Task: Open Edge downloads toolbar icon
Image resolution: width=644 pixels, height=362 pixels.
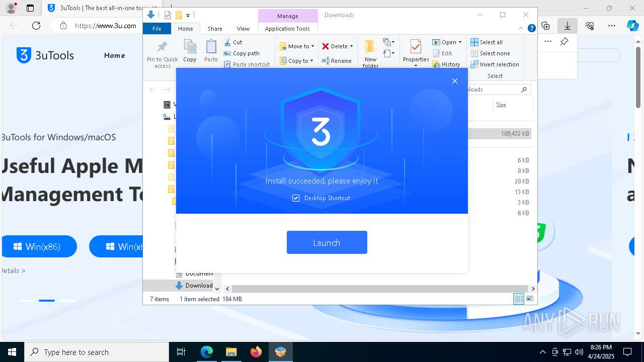Action: point(567,26)
